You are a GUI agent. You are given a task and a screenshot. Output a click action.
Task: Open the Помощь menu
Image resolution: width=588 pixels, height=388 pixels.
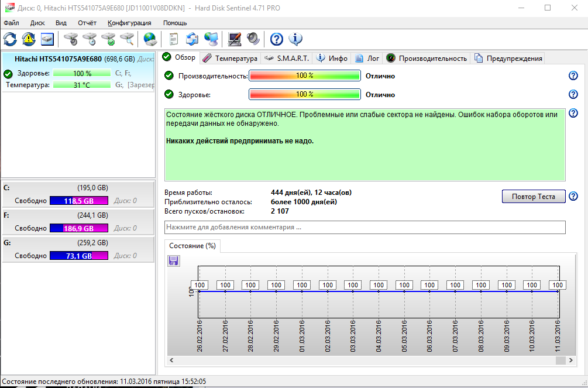click(175, 23)
